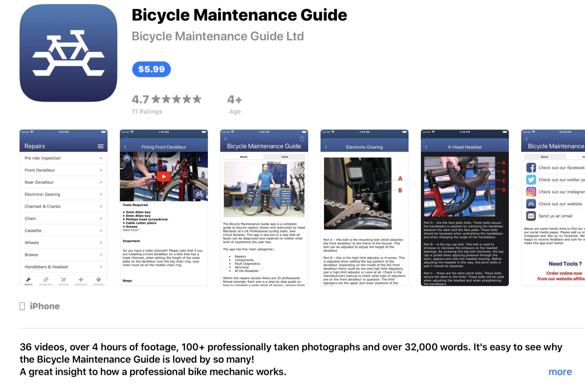Expand the Brakes row chevron
Viewport: 585px width, 392px height.
point(101,255)
